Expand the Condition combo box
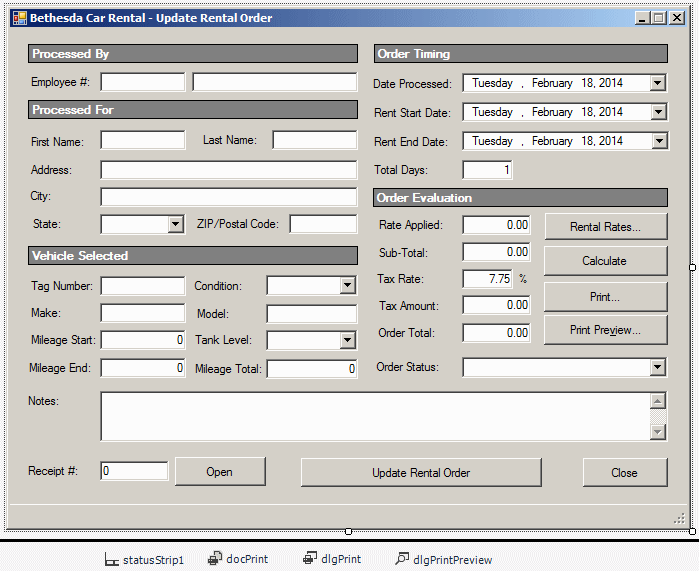The width and height of the screenshot is (699, 571). tap(347, 286)
